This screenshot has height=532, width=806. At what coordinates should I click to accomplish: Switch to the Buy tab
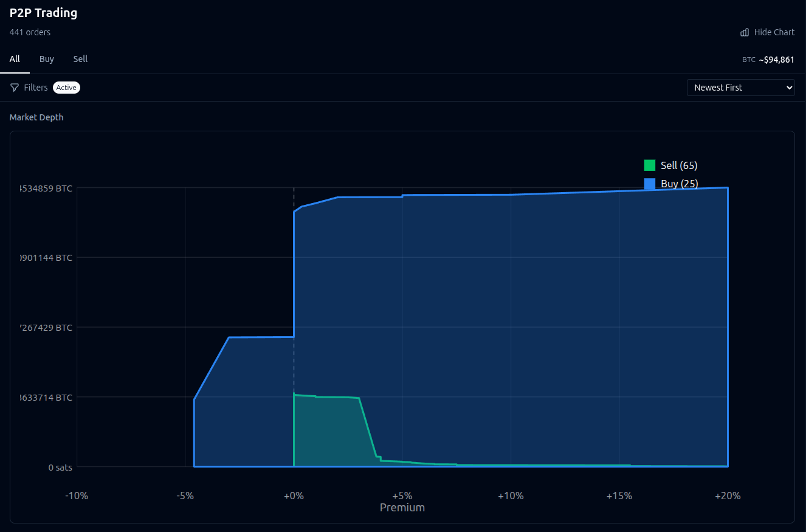pos(47,59)
